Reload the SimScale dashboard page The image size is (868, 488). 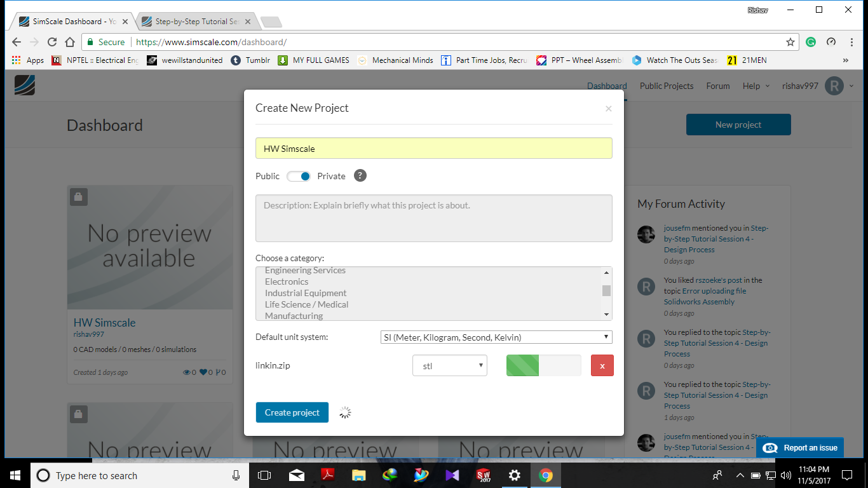click(x=52, y=42)
